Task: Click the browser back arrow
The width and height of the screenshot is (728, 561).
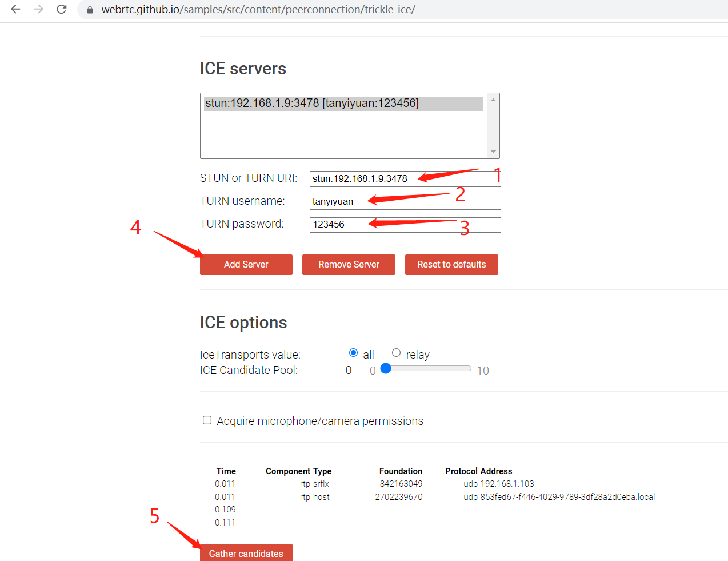Action: click(x=15, y=10)
